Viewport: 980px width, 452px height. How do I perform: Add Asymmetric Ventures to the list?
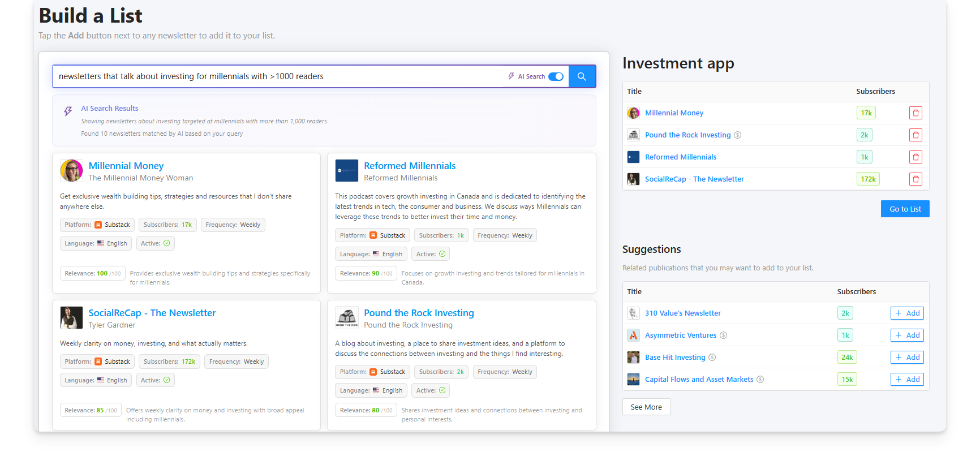(906, 335)
